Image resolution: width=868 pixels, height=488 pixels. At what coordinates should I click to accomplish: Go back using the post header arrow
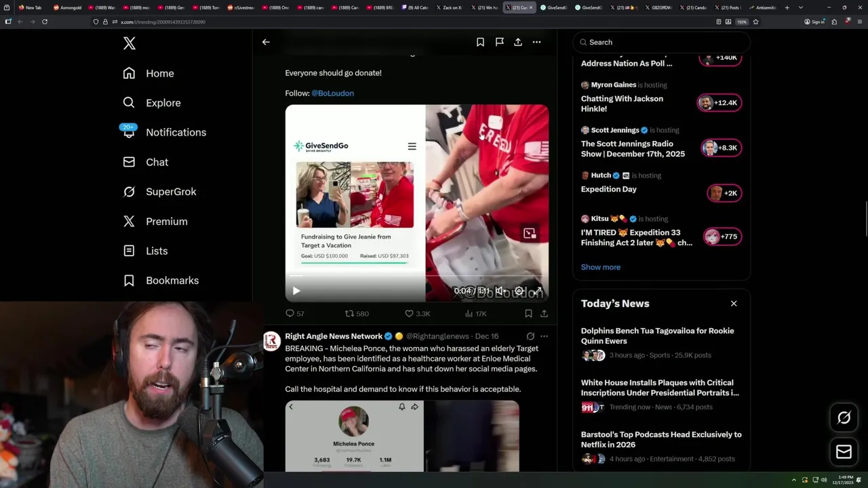coord(266,42)
